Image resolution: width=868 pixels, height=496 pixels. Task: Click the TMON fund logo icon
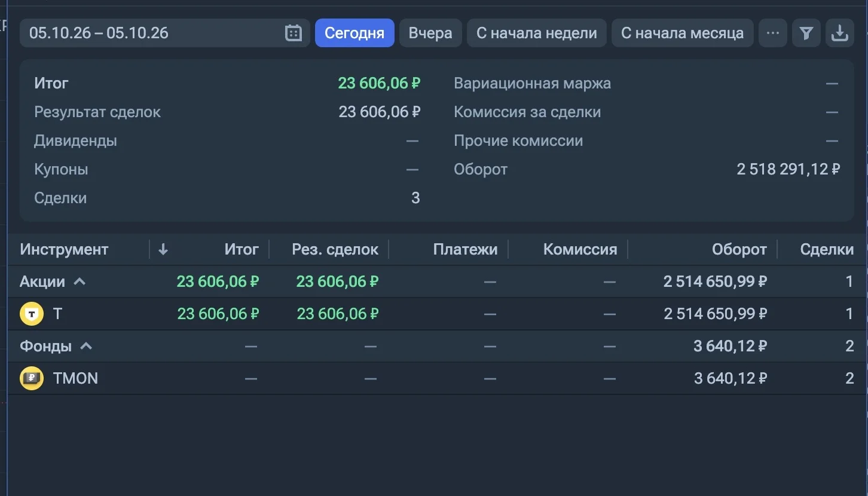pos(32,378)
